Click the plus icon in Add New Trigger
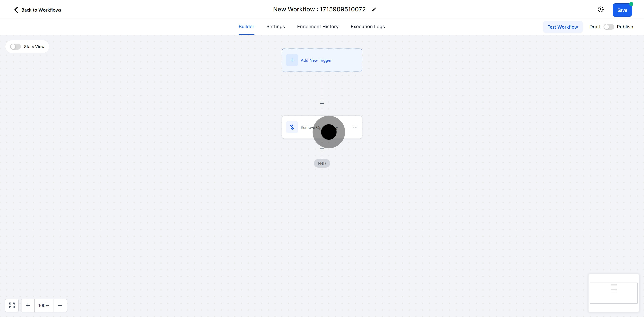This screenshot has width=644, height=317. [292, 60]
